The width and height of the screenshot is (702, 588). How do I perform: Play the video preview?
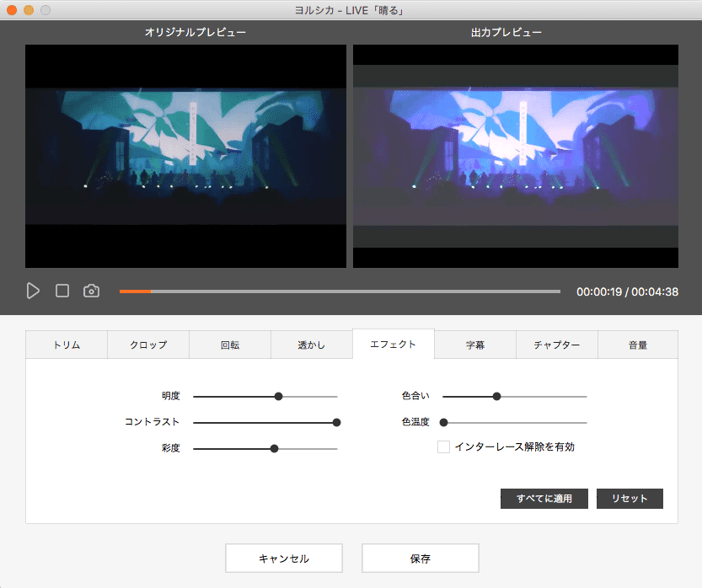point(33,291)
